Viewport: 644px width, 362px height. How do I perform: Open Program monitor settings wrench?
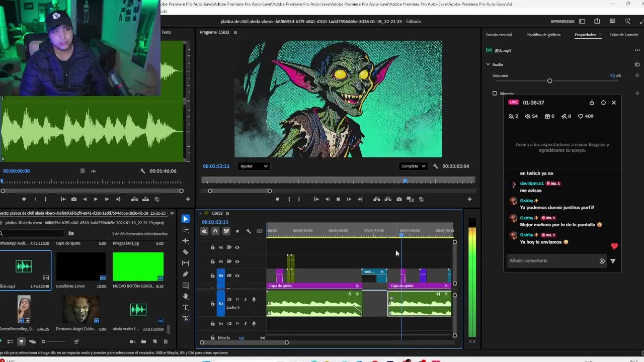tap(436, 166)
